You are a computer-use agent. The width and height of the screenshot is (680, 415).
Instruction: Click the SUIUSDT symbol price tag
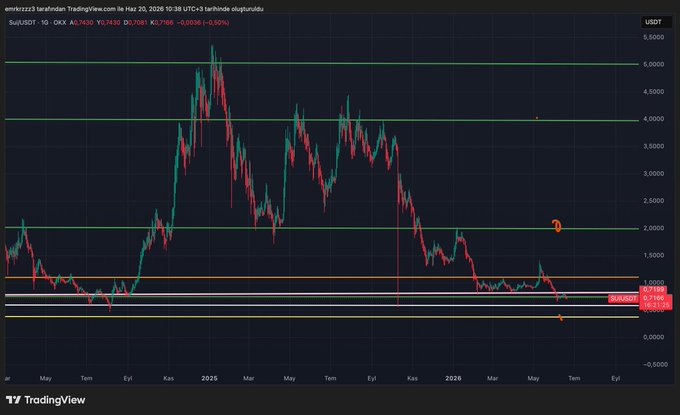tap(623, 298)
